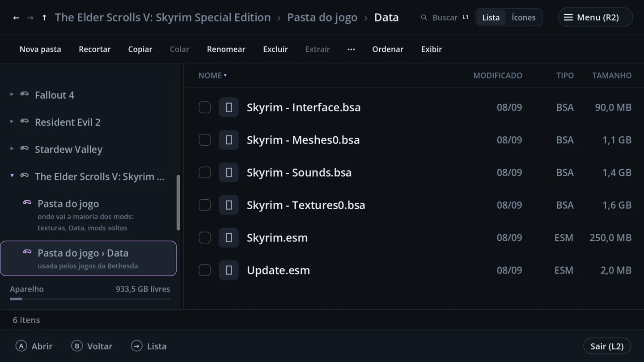
Task: Tick the checkbox for Skyrim - Meshes0.bsa
Action: 204,140
